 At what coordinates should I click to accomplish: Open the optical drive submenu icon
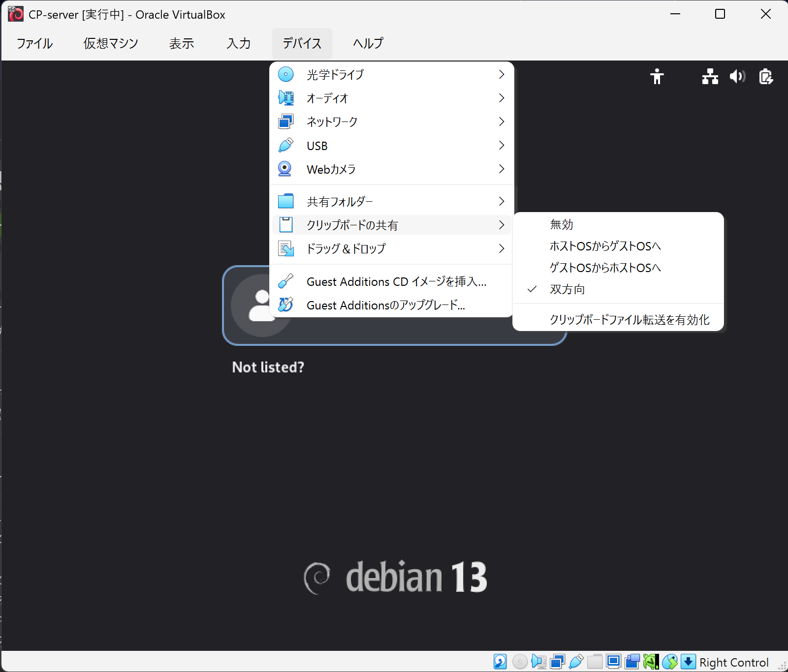coord(285,74)
